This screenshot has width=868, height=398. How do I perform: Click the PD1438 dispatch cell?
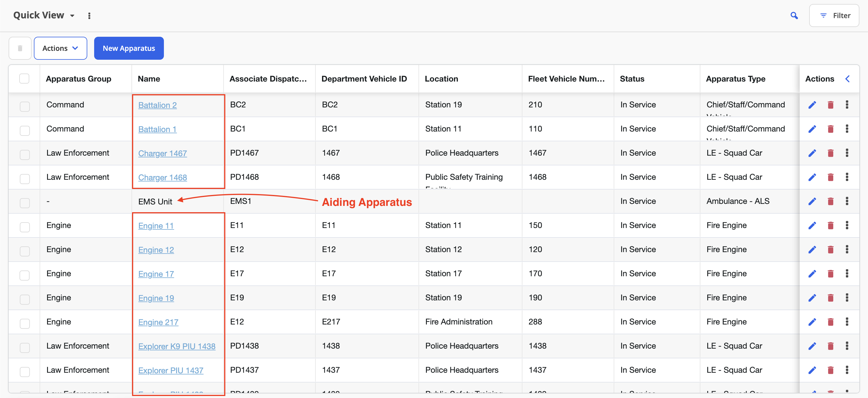tap(244, 346)
